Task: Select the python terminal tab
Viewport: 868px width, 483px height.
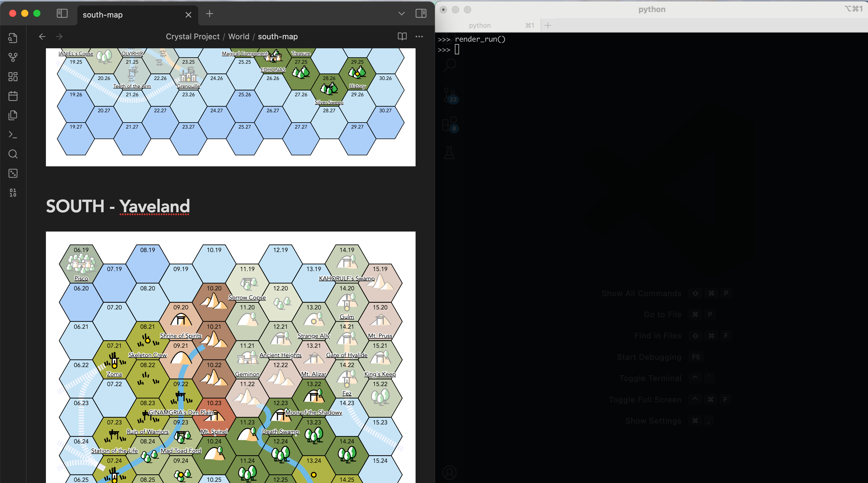Action: (x=480, y=25)
